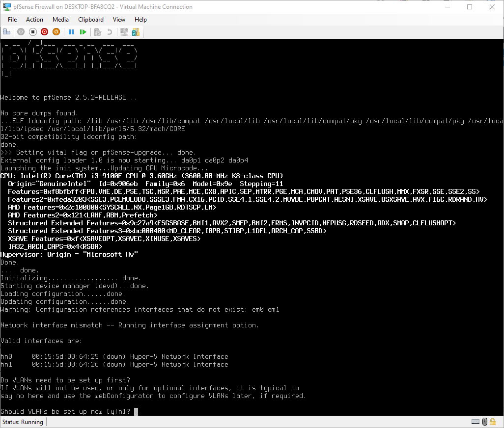Maximize the Virtual Machine Connection window

tap(470, 7)
